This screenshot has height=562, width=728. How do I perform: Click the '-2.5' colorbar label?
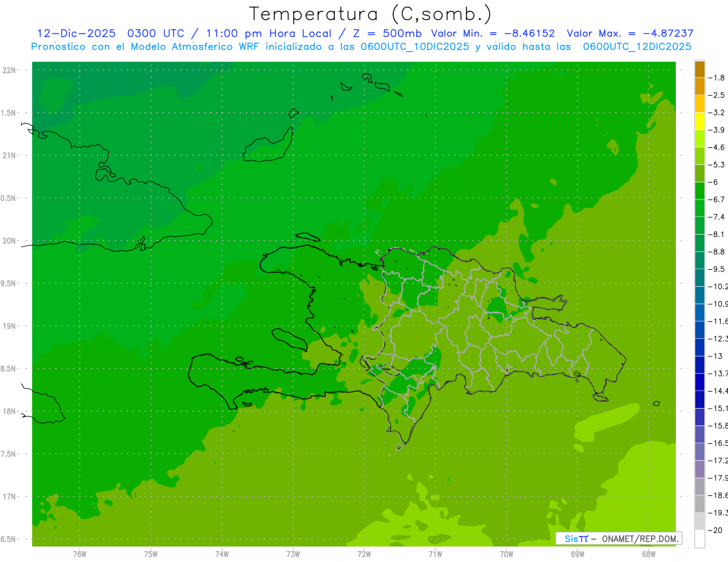coord(717,95)
